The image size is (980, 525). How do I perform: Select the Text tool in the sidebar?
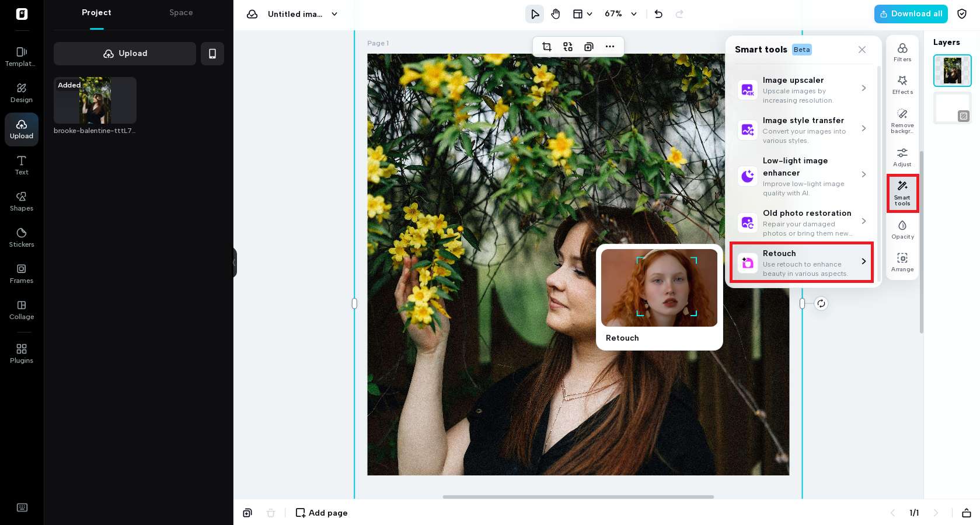[22, 165]
